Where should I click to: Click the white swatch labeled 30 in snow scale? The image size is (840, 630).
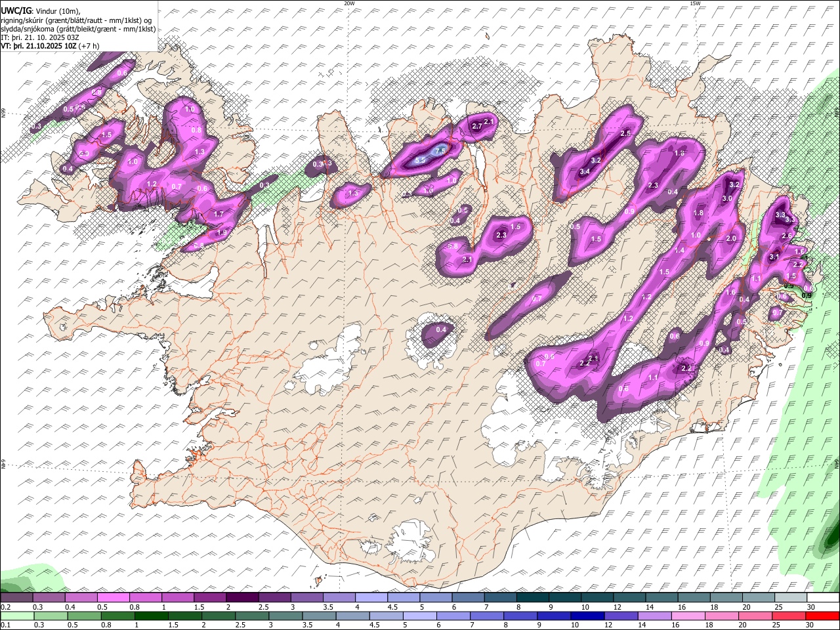823,598
